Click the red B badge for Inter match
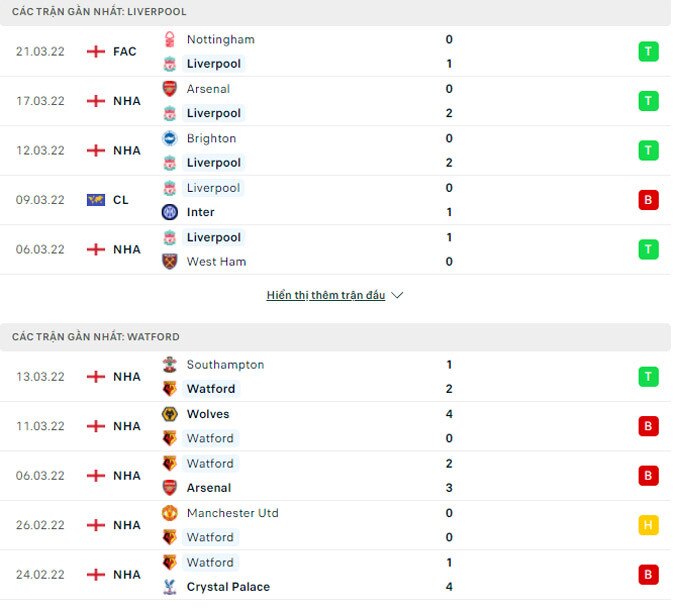680x610 pixels. [x=649, y=200]
